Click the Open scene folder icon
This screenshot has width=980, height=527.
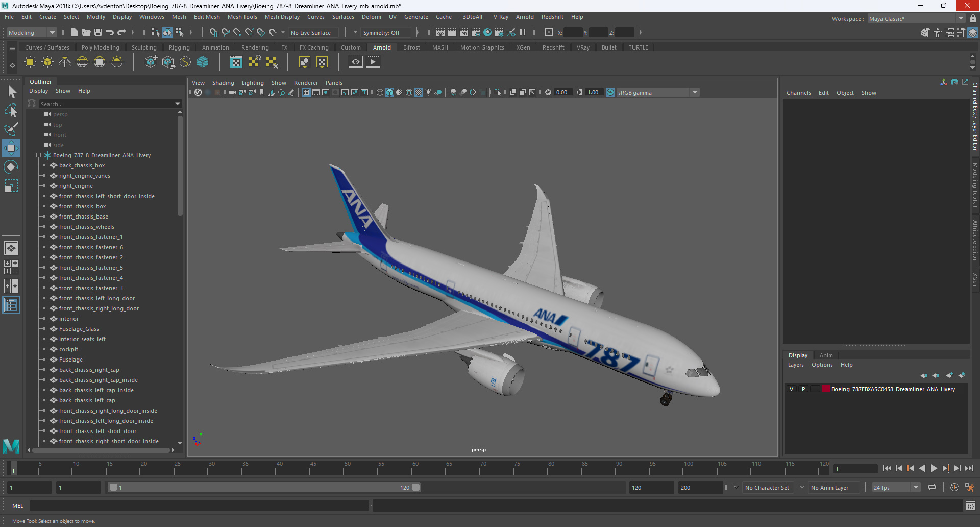[86, 32]
